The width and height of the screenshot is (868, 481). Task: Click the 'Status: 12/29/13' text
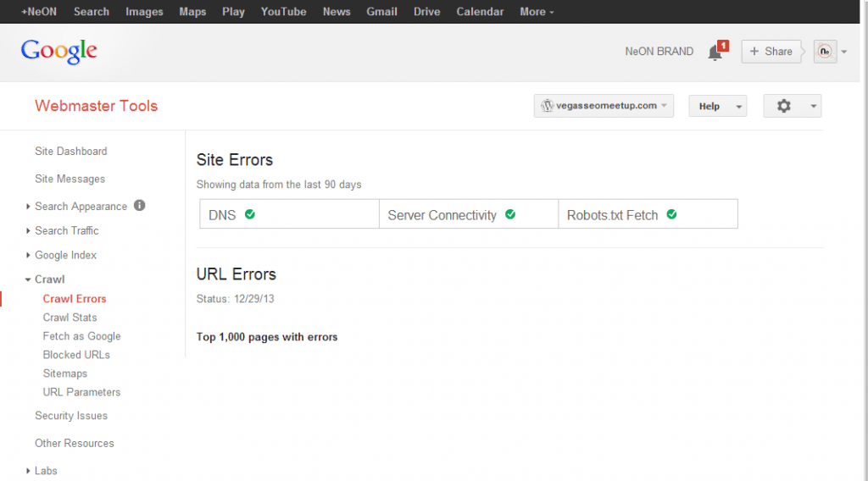point(235,299)
